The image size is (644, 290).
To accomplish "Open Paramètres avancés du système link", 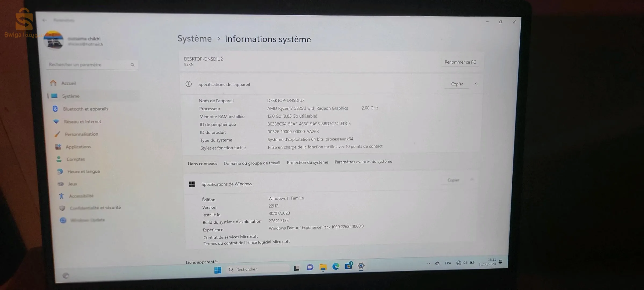I will (363, 162).
